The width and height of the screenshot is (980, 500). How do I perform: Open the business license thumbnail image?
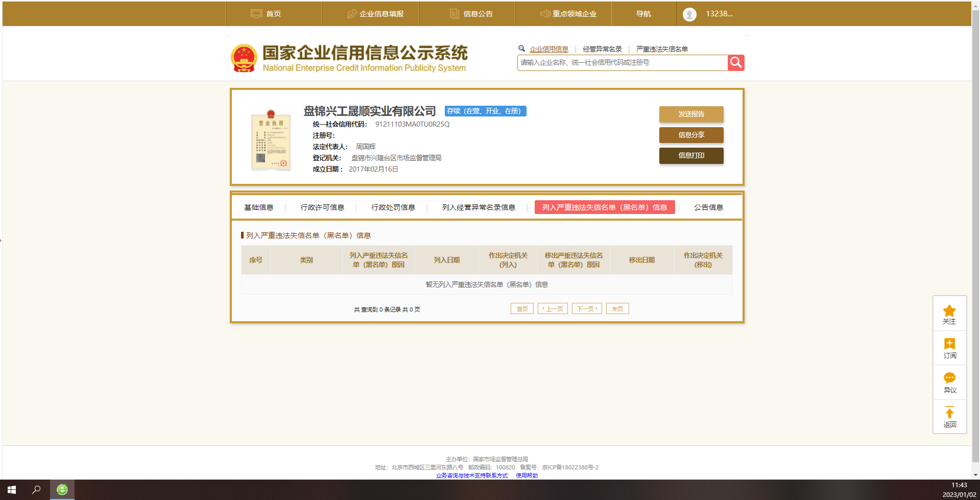(271, 140)
